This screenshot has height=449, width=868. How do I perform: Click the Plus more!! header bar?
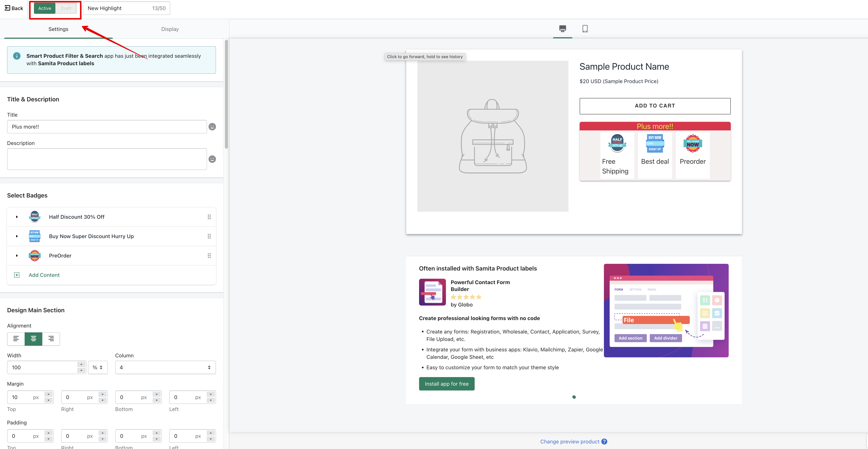coord(655,126)
